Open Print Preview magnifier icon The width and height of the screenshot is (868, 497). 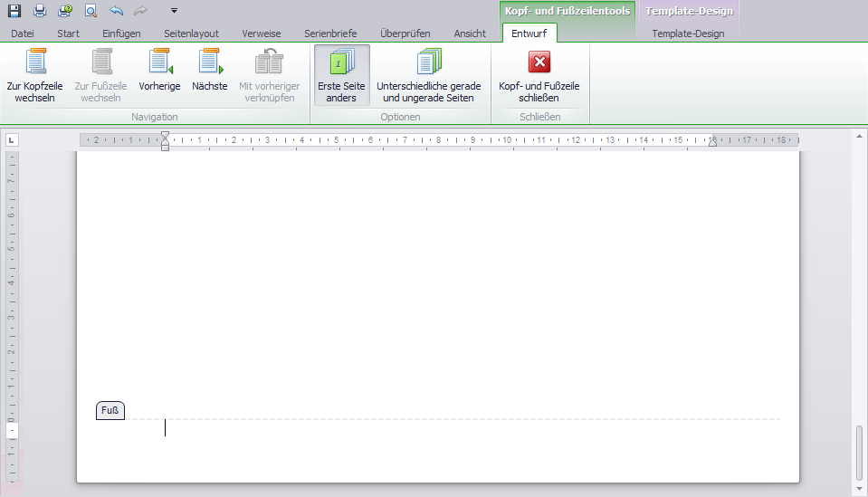[91, 11]
